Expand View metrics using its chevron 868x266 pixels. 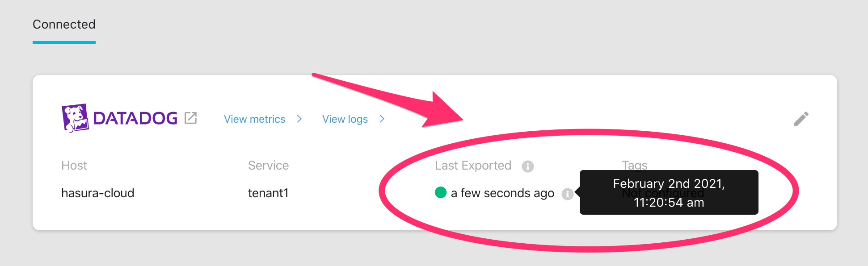(x=299, y=119)
